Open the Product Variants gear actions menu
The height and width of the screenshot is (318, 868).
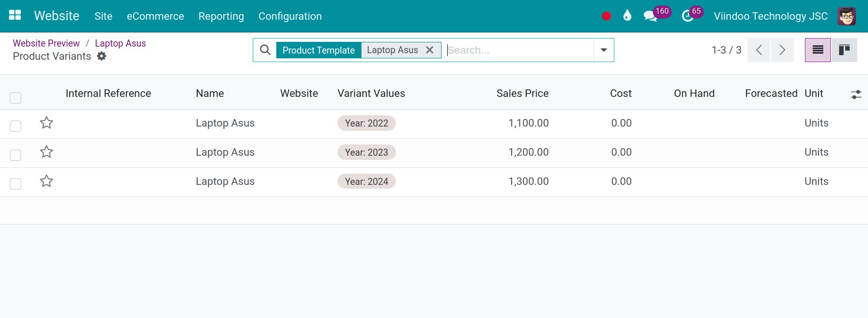[x=102, y=56]
